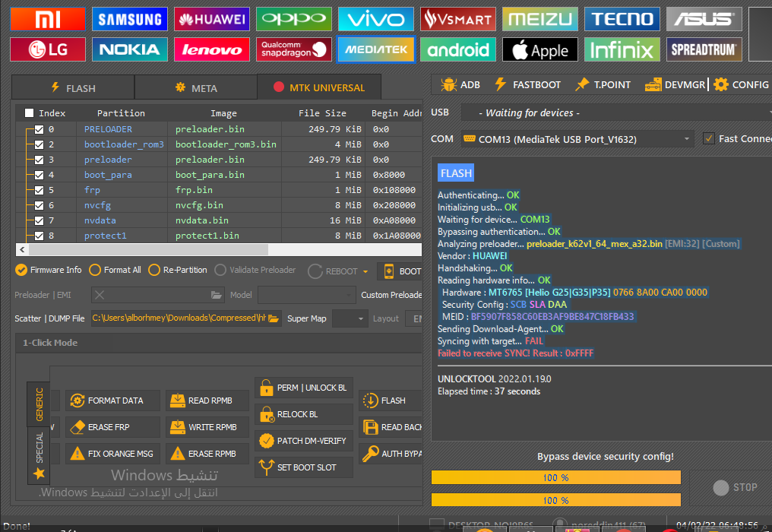Select the ASUS brand logo
772x532 pixels.
[x=704, y=19]
